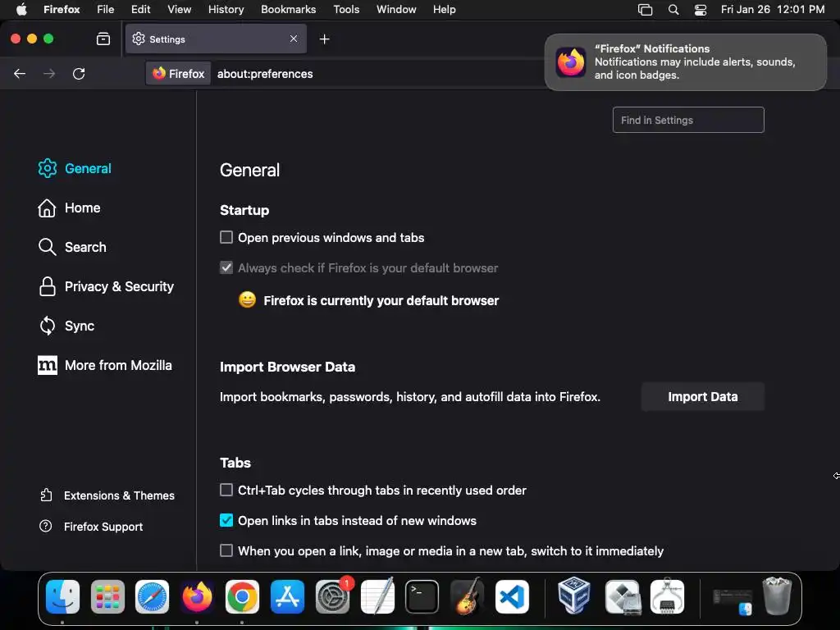Open System Information from the Dock
Viewport: 840px width, 630px height.
pos(667,596)
